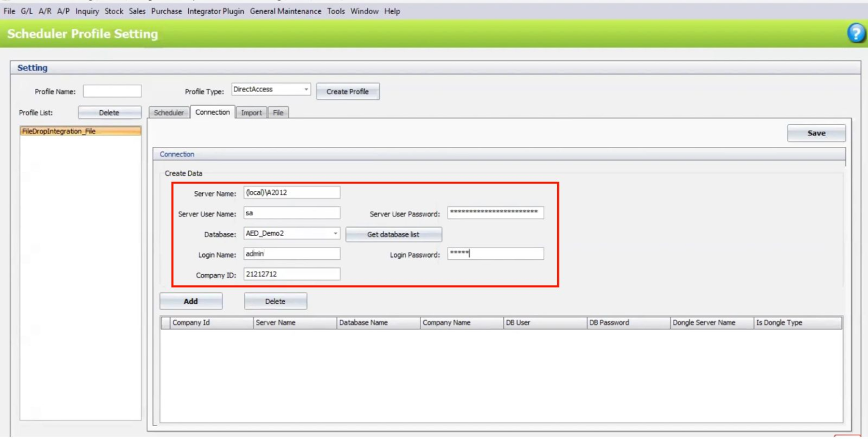Image resolution: width=868 pixels, height=439 pixels.
Task: Click the Save button
Action: point(817,133)
